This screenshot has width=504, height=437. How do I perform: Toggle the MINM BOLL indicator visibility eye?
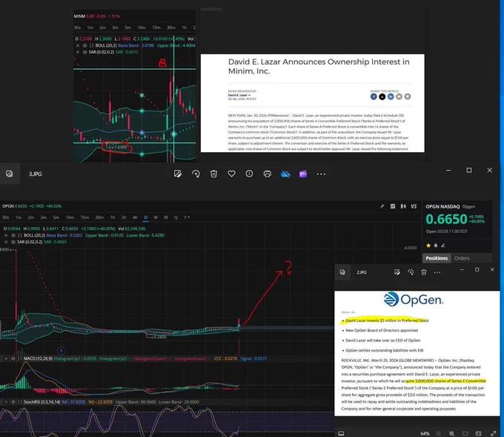coord(84,45)
